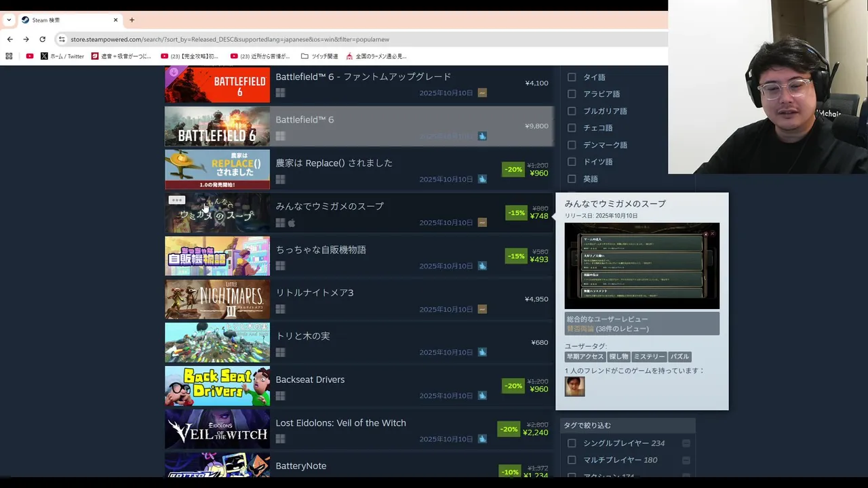
Task: Open the 遮音＋吸音 bookmark
Action: 121,56
